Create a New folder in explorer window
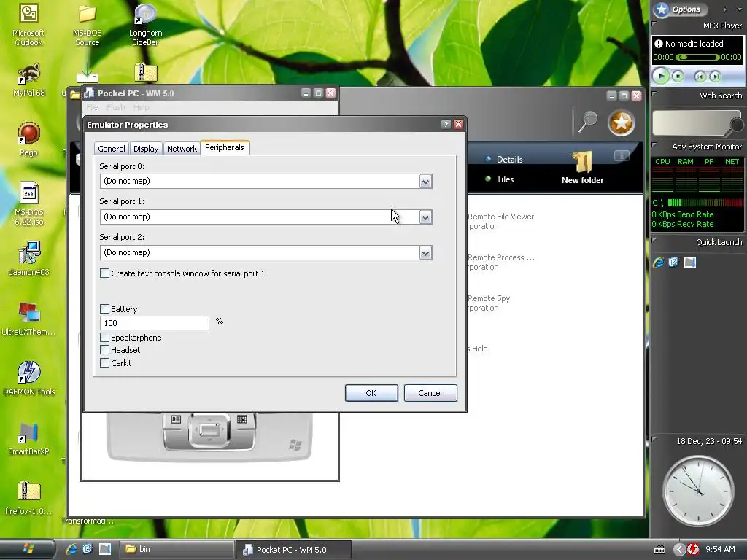The width and height of the screenshot is (747, 560). click(x=583, y=168)
